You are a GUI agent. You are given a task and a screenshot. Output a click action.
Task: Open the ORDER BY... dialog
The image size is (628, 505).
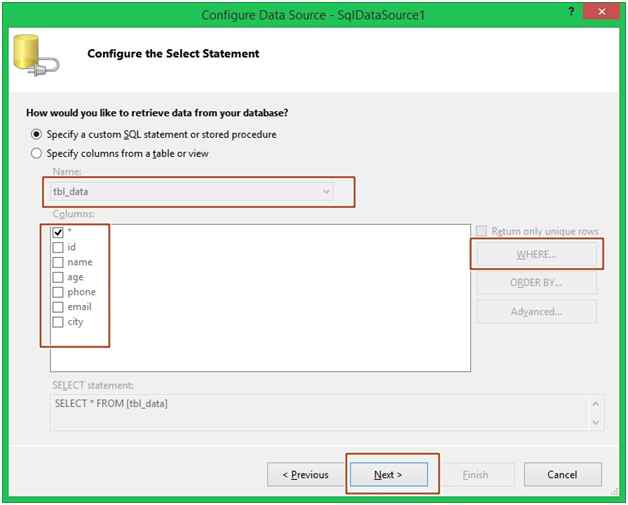[536, 283]
